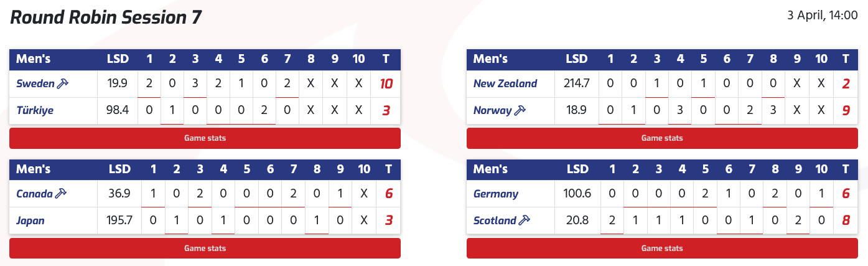Select the New Zealand team name
This screenshot has height=266, width=868.
click(505, 83)
